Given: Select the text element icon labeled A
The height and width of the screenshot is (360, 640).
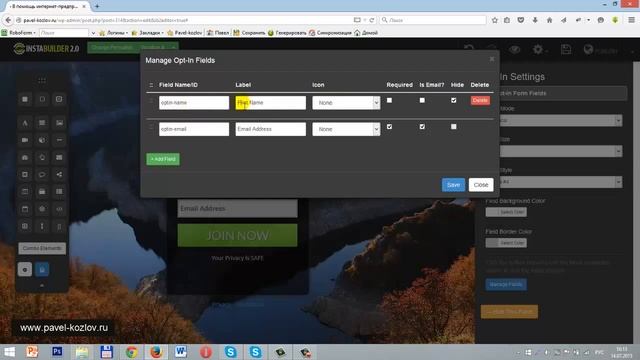Looking at the screenshot, I should 25,123.
